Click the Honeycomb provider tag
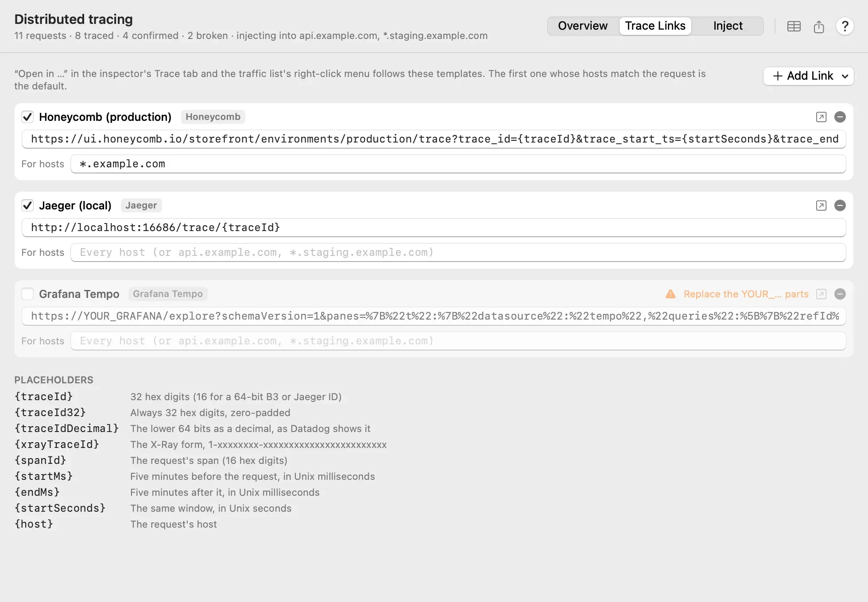The height and width of the screenshot is (602, 868). tap(213, 117)
